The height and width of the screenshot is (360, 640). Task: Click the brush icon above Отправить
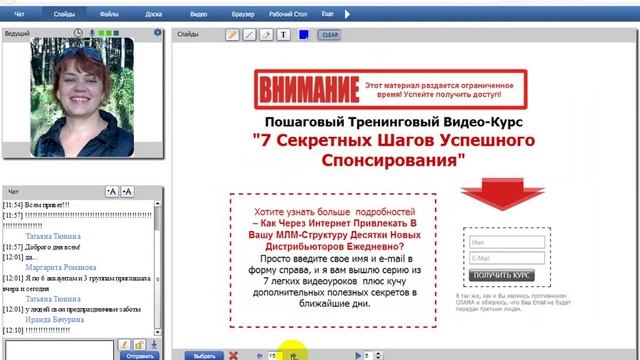point(124,344)
